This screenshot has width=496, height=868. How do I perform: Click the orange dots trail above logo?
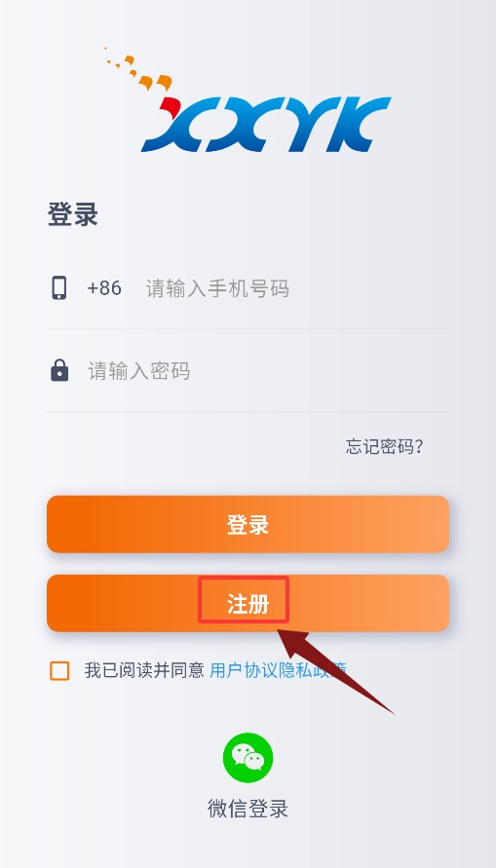pos(137,68)
